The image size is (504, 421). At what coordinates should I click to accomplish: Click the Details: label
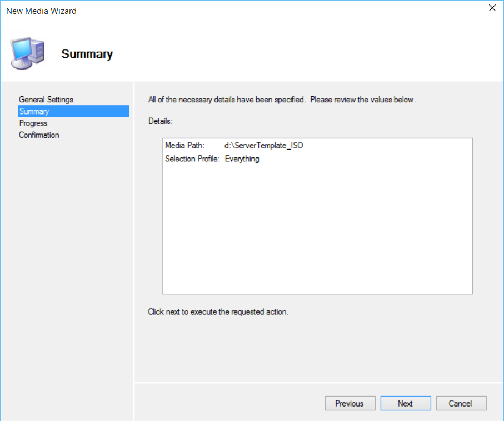161,121
